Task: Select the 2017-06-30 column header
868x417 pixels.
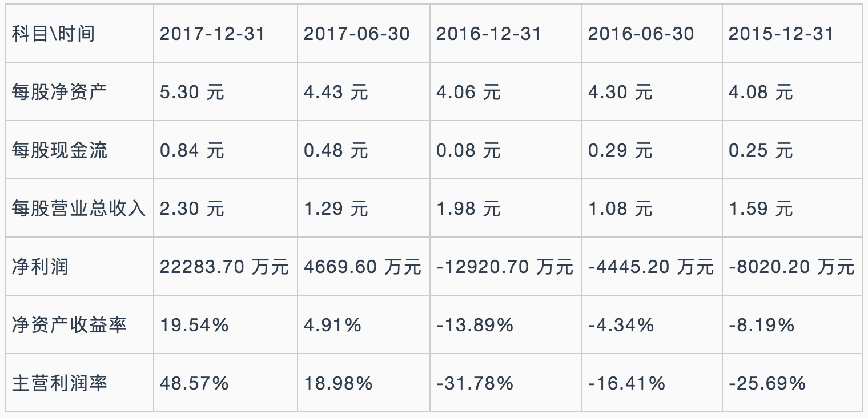Action: [x=356, y=34]
